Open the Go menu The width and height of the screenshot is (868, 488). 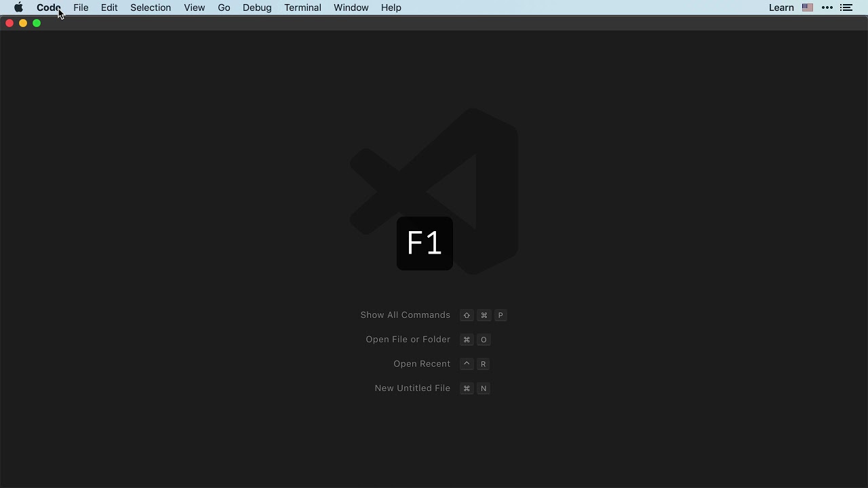click(224, 7)
